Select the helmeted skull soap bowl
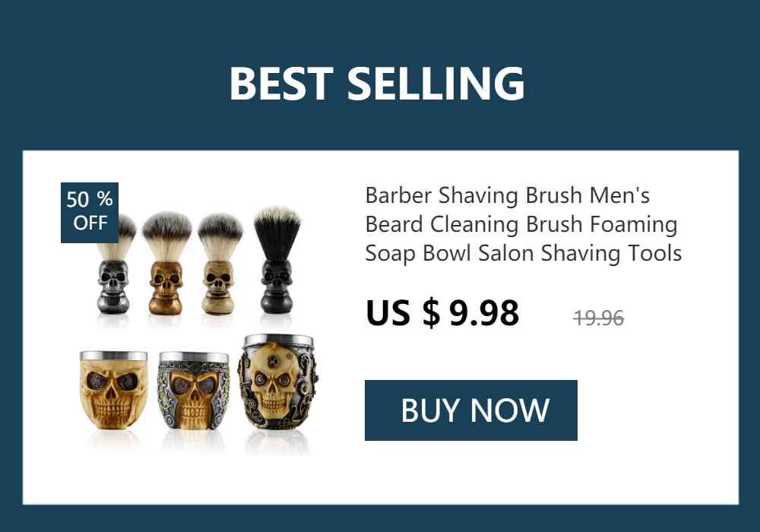The image size is (760, 532). (194, 391)
